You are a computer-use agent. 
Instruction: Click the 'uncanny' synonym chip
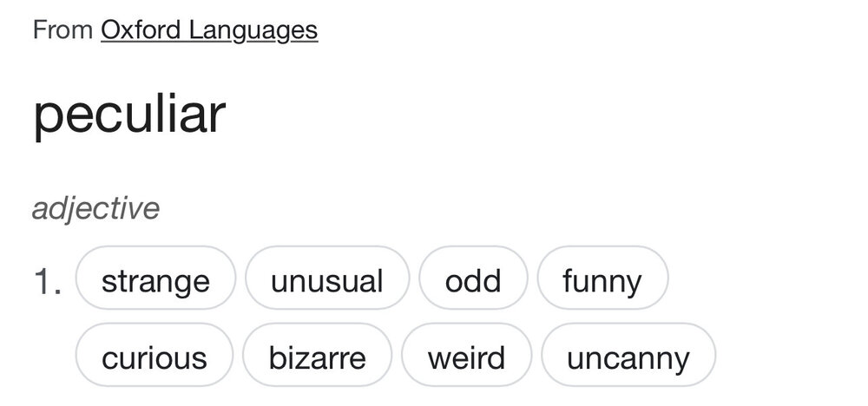click(x=628, y=357)
